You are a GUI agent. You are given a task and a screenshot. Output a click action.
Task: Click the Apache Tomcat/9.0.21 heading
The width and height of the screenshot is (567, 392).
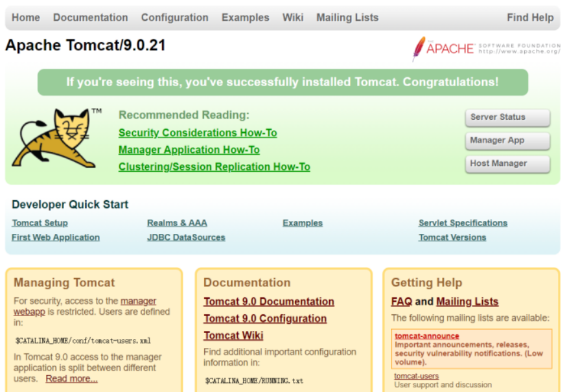pos(86,45)
